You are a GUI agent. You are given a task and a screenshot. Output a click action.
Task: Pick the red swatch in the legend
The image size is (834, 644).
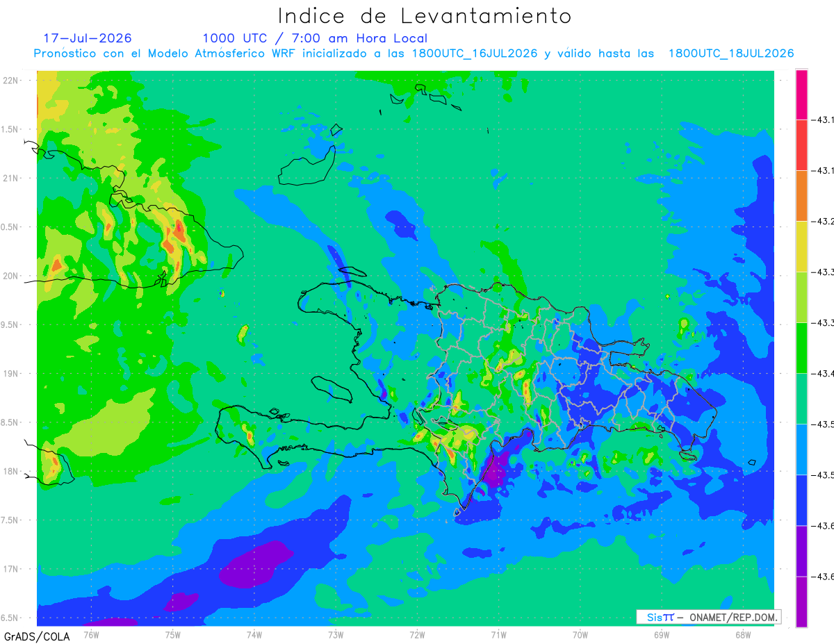tap(801, 145)
